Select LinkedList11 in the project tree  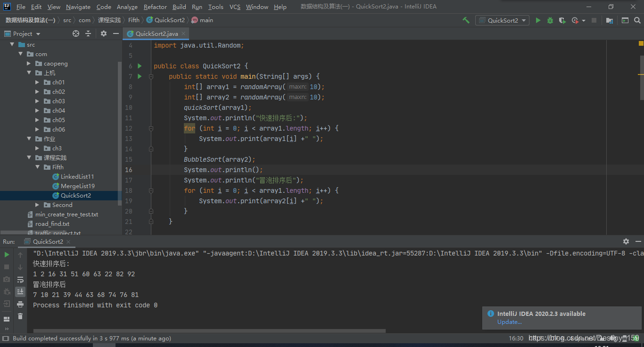(x=77, y=176)
